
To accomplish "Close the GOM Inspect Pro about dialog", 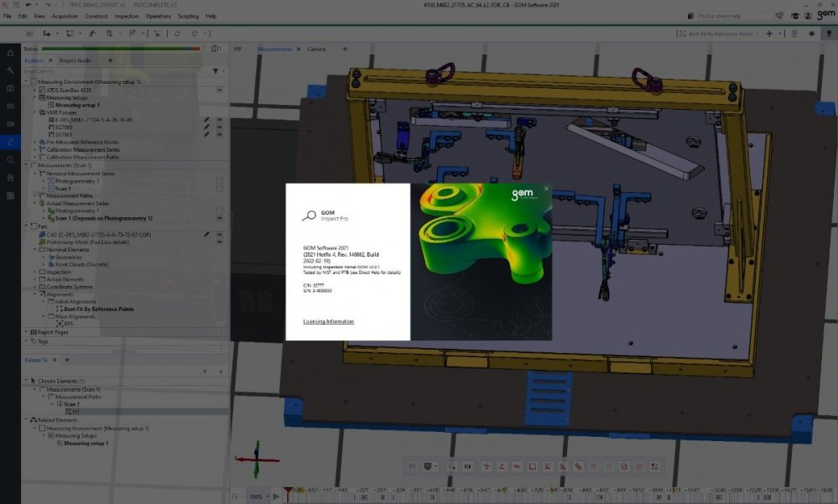I will (x=546, y=189).
